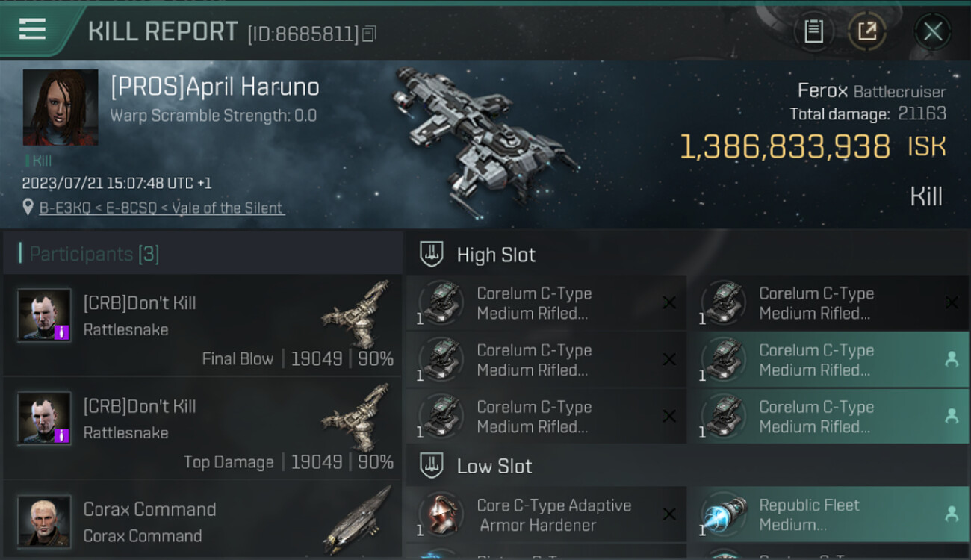Click the share export icon
Screen dimensions: 971x560
(x=866, y=31)
